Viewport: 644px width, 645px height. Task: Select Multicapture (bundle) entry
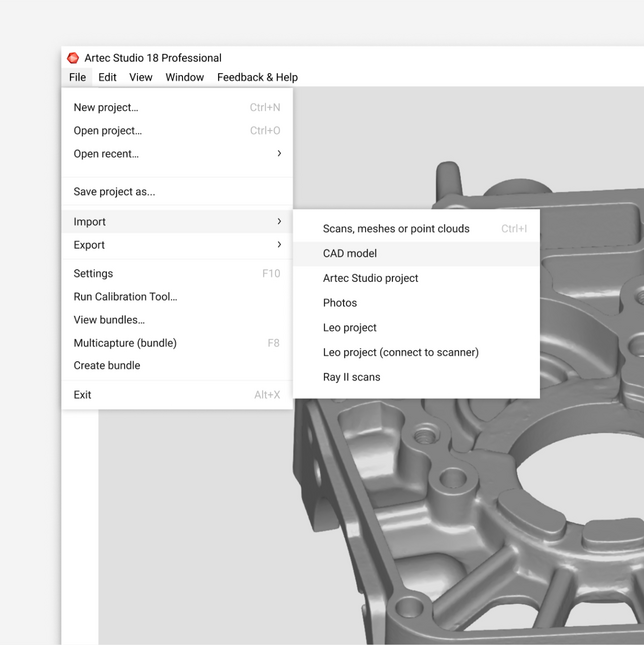177,343
